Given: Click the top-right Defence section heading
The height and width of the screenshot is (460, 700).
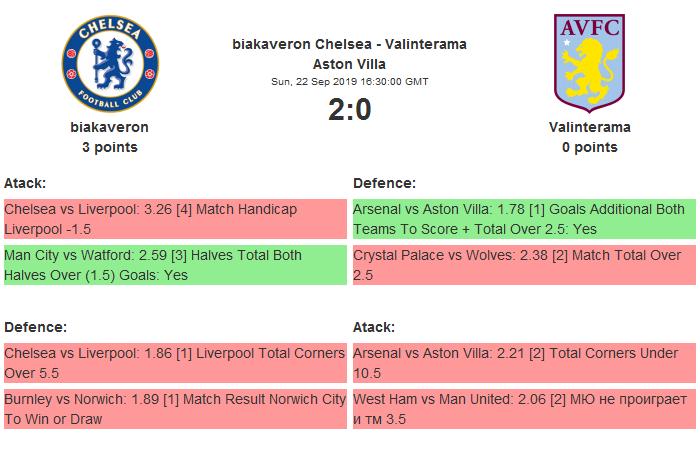Looking at the screenshot, I should coord(384,183).
